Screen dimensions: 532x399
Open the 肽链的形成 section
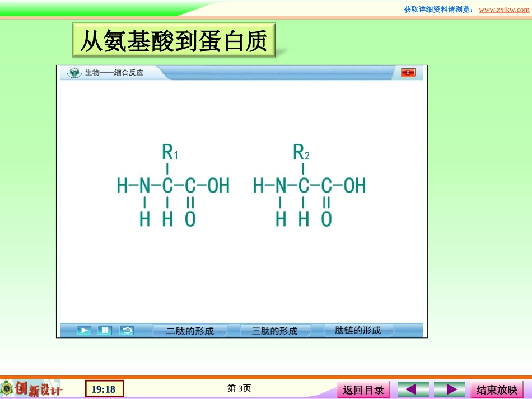point(358,331)
